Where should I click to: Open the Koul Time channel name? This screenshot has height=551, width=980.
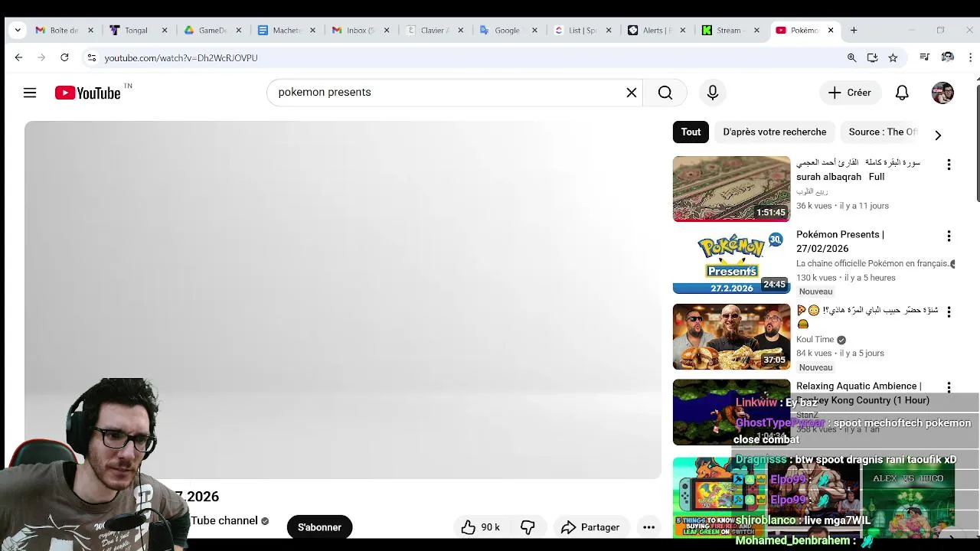(x=815, y=340)
